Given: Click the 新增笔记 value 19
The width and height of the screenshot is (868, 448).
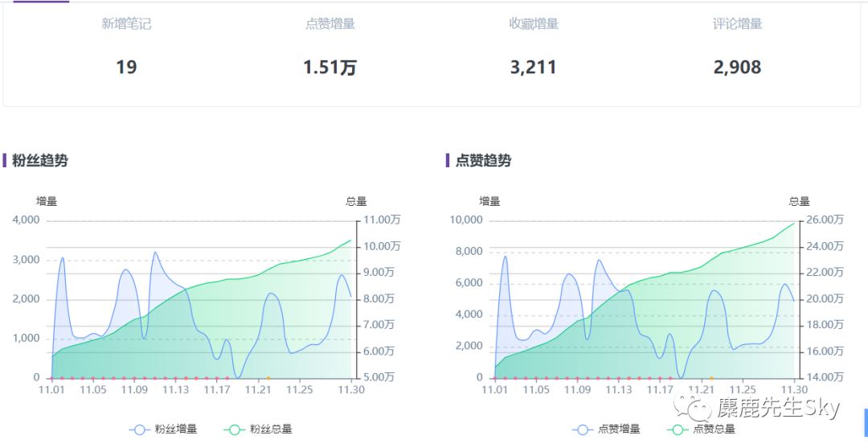Looking at the screenshot, I should click(x=126, y=67).
